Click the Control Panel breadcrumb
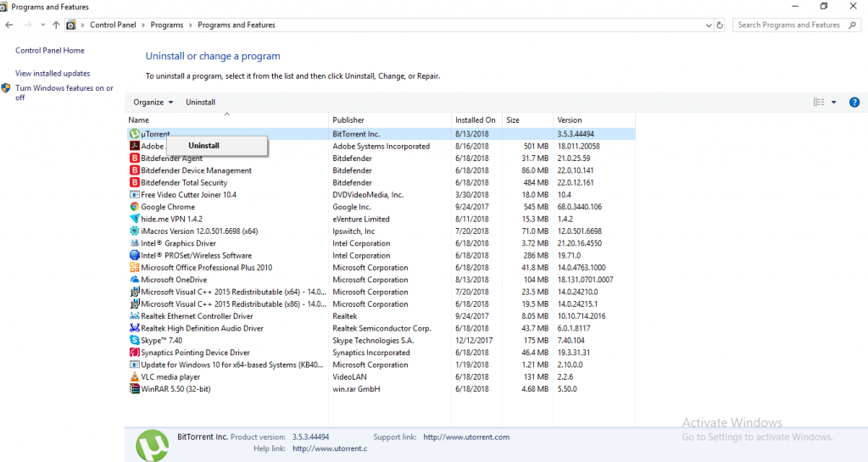Screen dimensions: 868x462 coord(113,25)
